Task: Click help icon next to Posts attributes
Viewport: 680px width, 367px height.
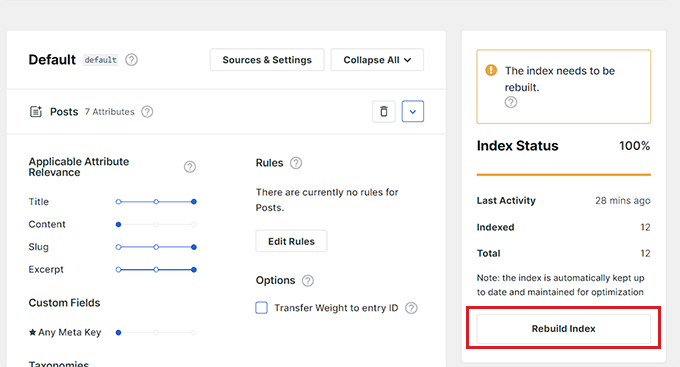Action: 147,112
